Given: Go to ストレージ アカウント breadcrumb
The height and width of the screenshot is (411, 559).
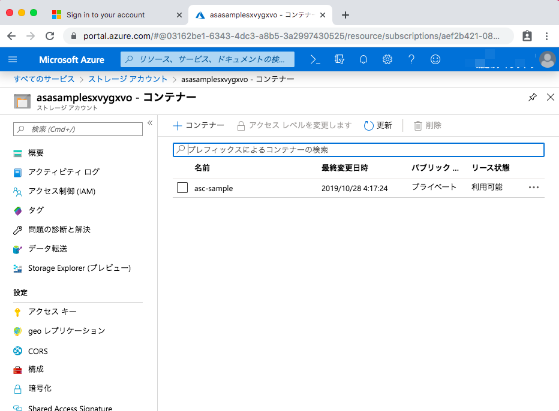Looking at the screenshot, I should (x=128, y=79).
